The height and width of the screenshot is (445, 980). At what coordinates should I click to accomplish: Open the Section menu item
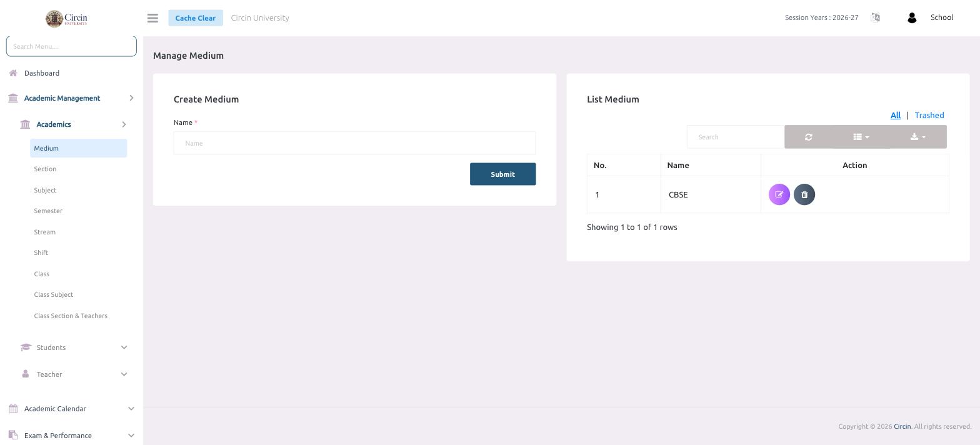45,169
